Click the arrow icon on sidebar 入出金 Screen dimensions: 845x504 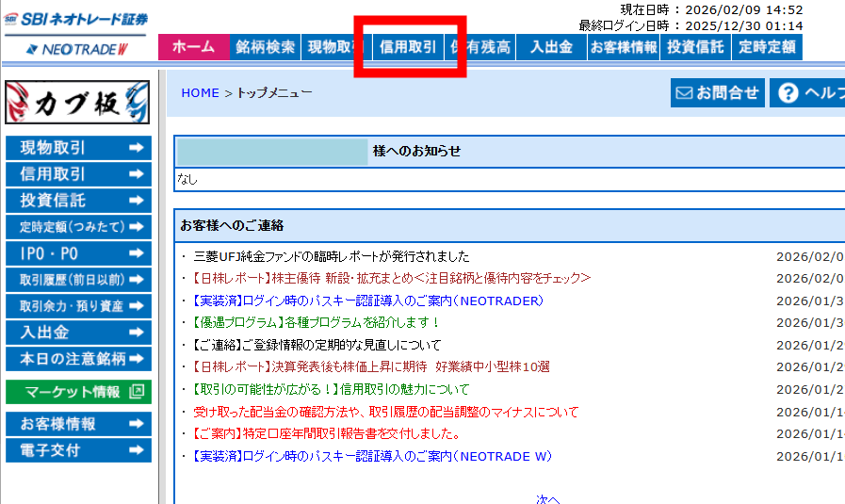pyautogui.click(x=137, y=333)
